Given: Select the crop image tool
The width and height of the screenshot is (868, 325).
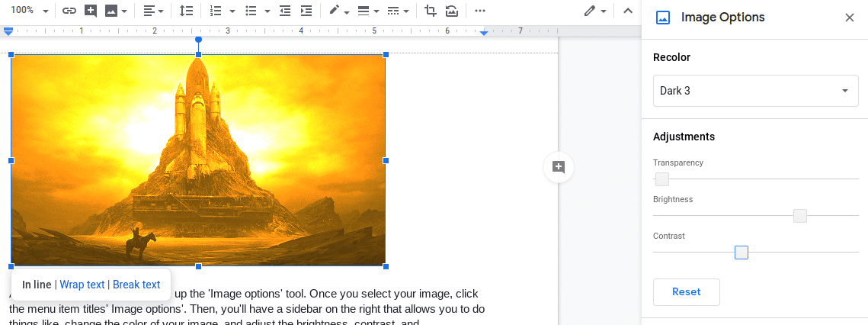Looking at the screenshot, I should coord(431,11).
